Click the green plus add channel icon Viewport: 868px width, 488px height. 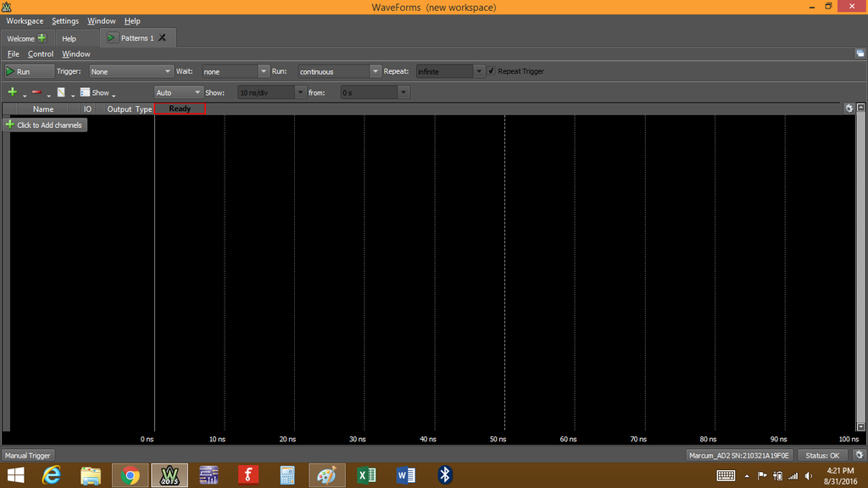(x=12, y=91)
